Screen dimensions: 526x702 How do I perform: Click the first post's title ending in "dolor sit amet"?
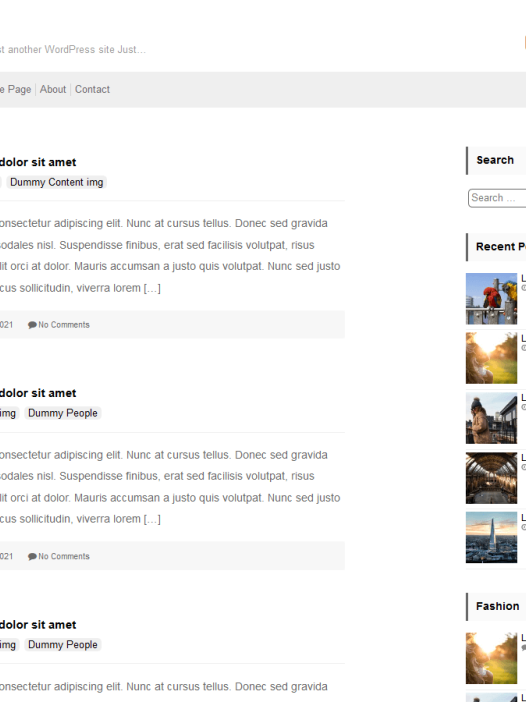(x=38, y=162)
